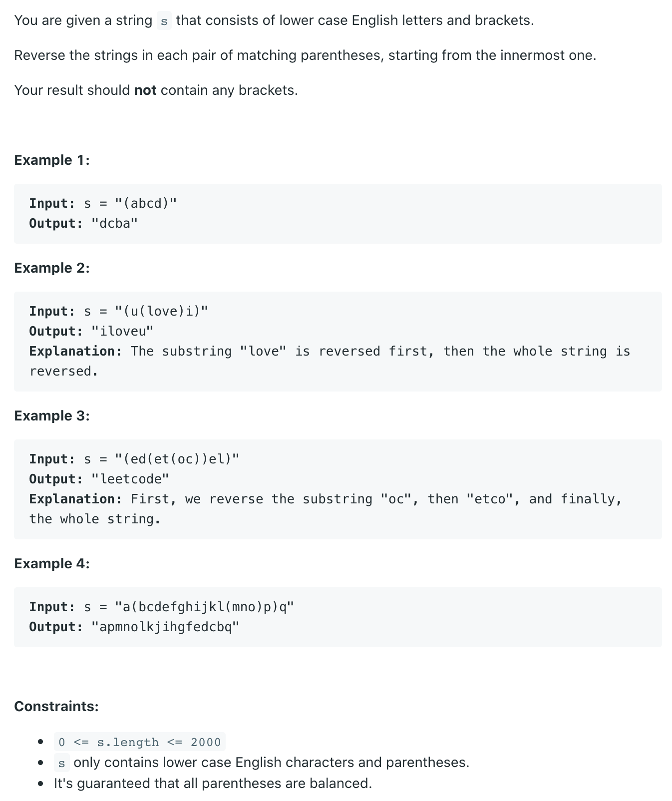Click the 's' code in second constraint
The height and width of the screenshot is (801, 672).
point(61,764)
